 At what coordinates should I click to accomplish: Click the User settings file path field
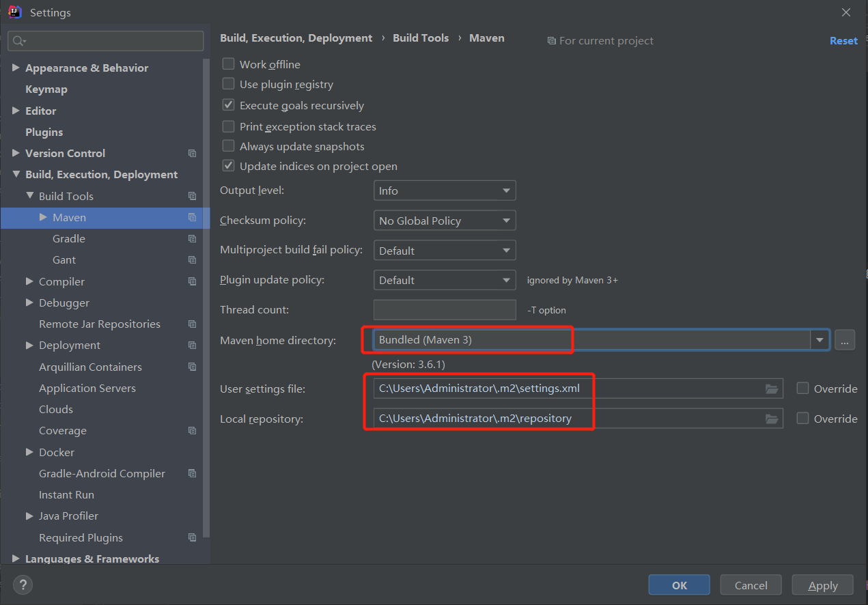point(578,389)
